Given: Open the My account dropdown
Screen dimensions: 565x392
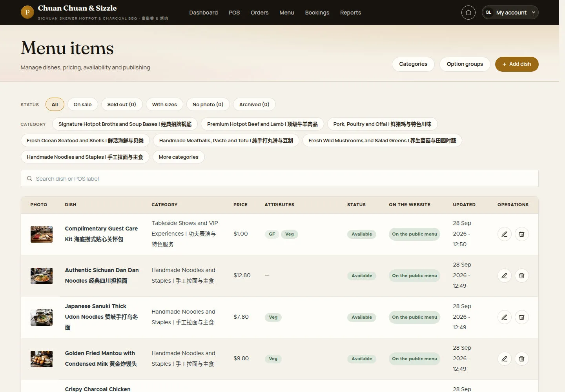Looking at the screenshot, I should click(510, 13).
